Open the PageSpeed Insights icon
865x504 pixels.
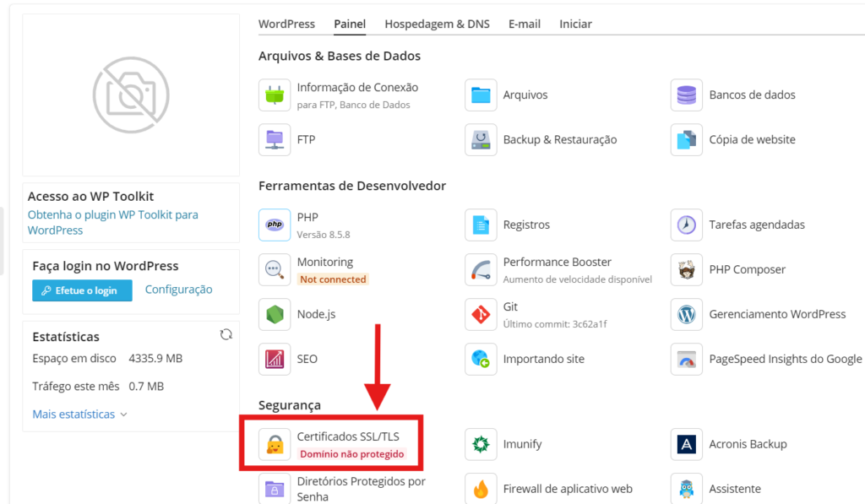(x=686, y=359)
